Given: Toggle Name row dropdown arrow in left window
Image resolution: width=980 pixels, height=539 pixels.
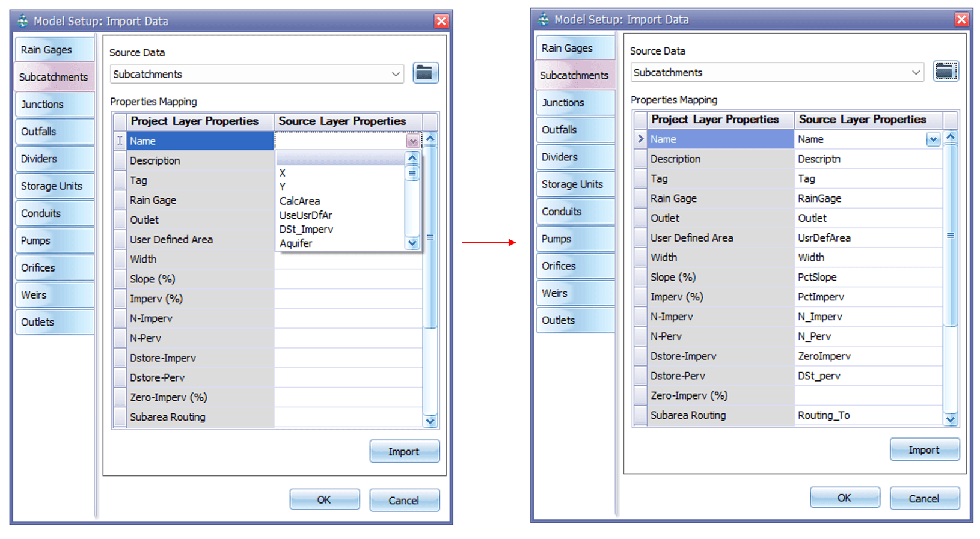Looking at the screenshot, I should (413, 141).
